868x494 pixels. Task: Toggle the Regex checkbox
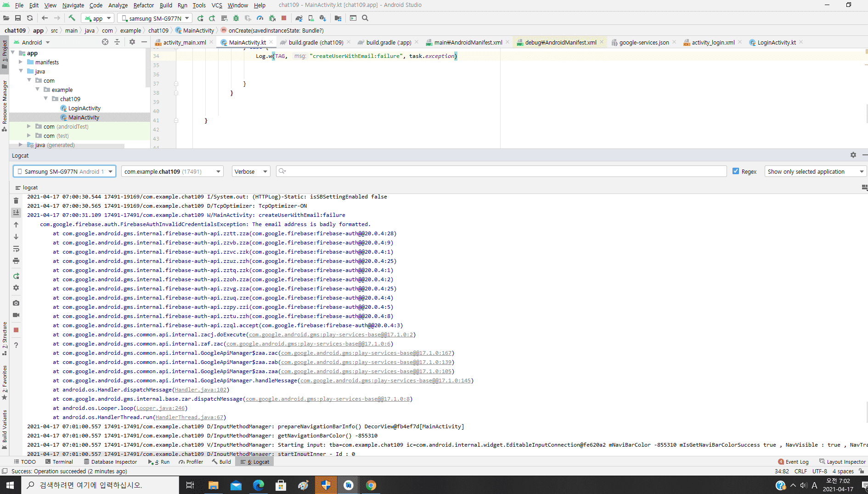[x=736, y=171]
